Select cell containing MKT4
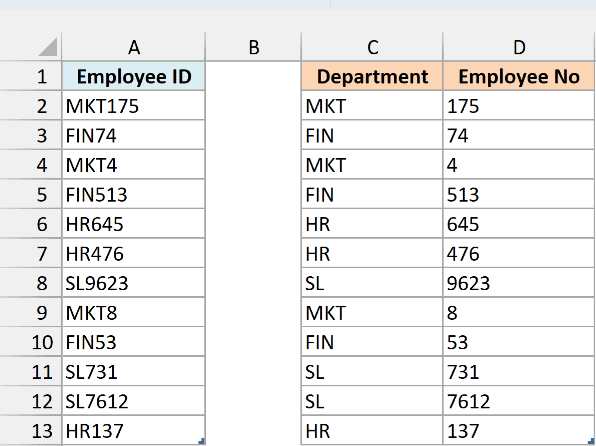 coord(133,165)
